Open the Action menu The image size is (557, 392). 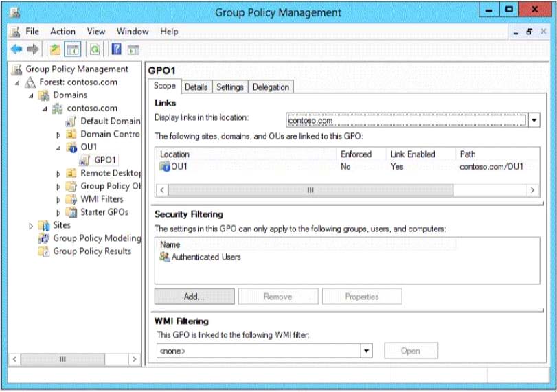[x=62, y=31]
